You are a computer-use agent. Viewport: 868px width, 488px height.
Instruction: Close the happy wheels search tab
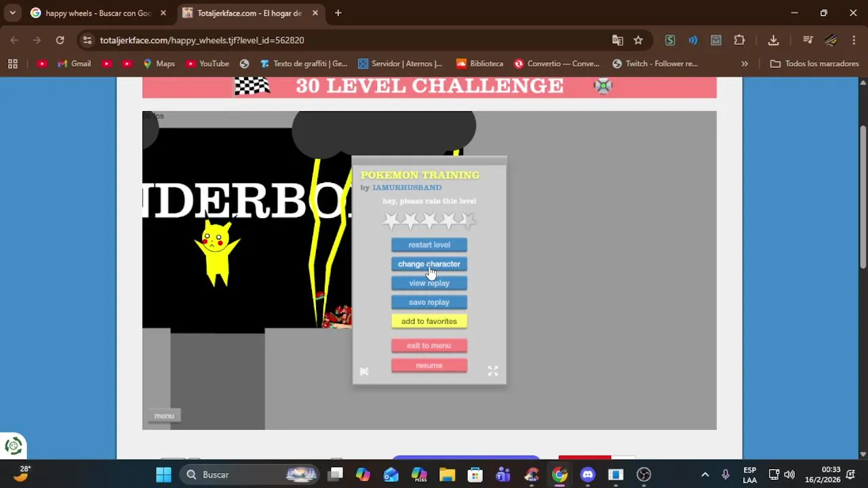coord(163,13)
